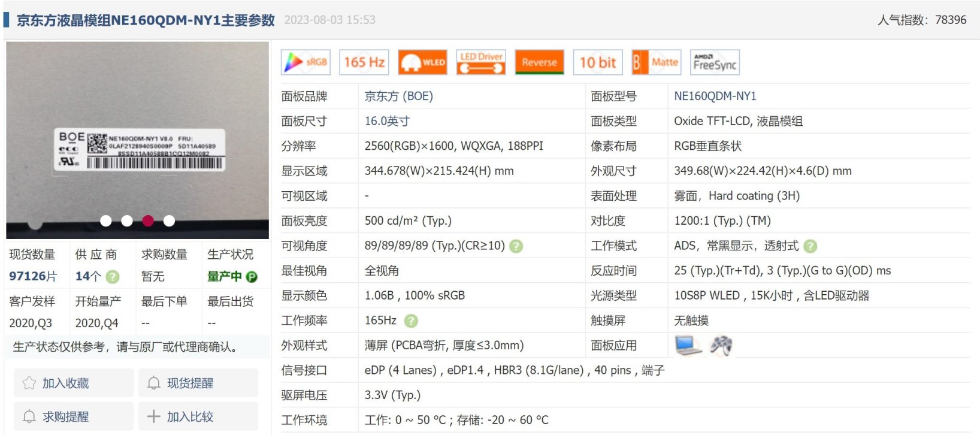
Task: Click the bell icon on 求购提醒
Action: pyautogui.click(x=29, y=416)
